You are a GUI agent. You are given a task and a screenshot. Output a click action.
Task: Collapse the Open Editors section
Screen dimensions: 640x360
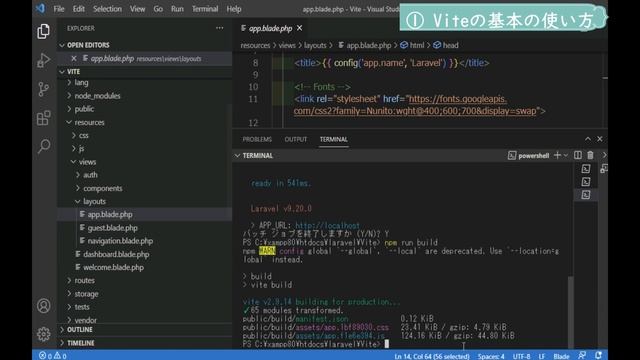click(x=88, y=45)
